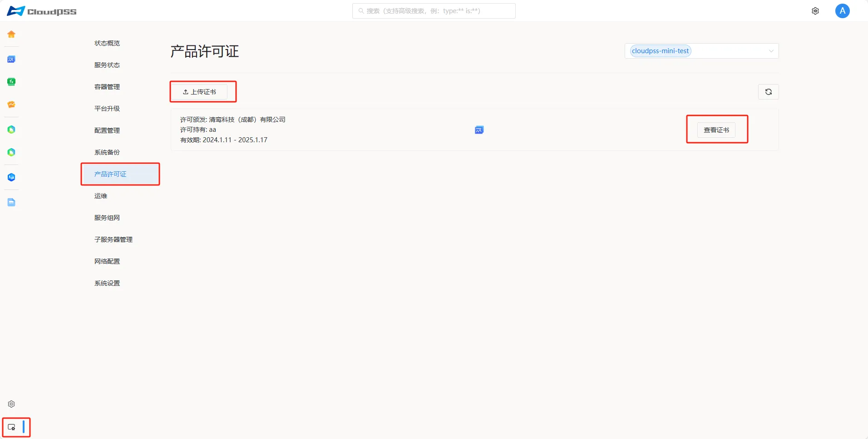Go to 服务组网 menu item
The width and height of the screenshot is (868, 439).
tap(107, 218)
